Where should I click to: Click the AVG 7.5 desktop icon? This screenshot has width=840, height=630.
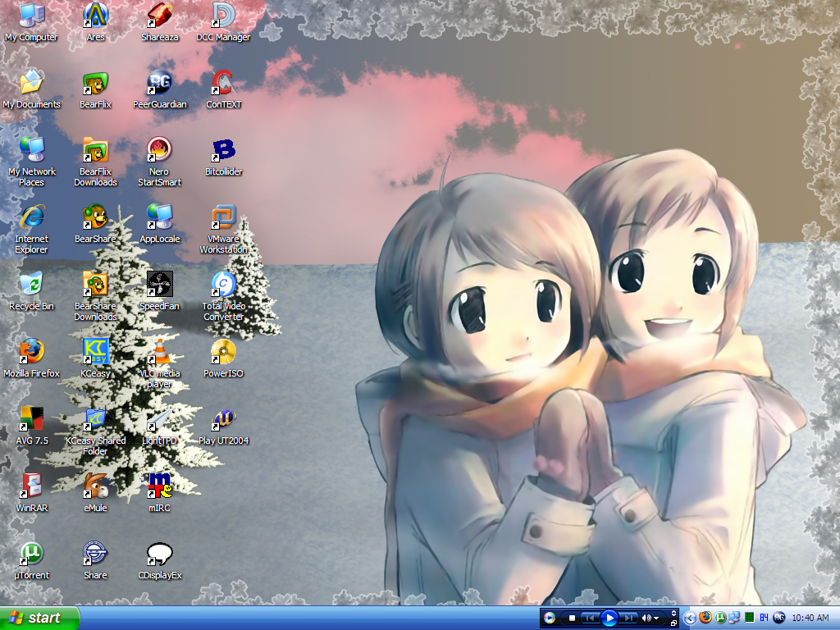(32, 426)
